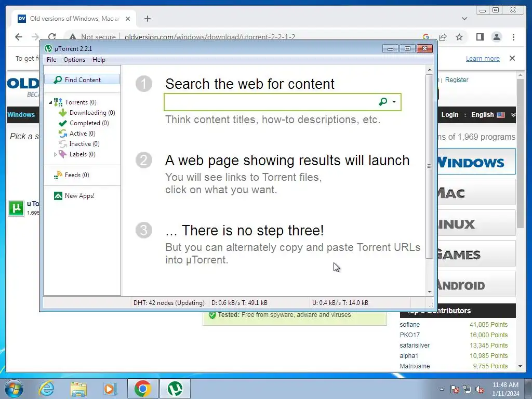This screenshot has width=532, height=399.
Task: Click the purple Labels tag icon
Action: click(63, 154)
